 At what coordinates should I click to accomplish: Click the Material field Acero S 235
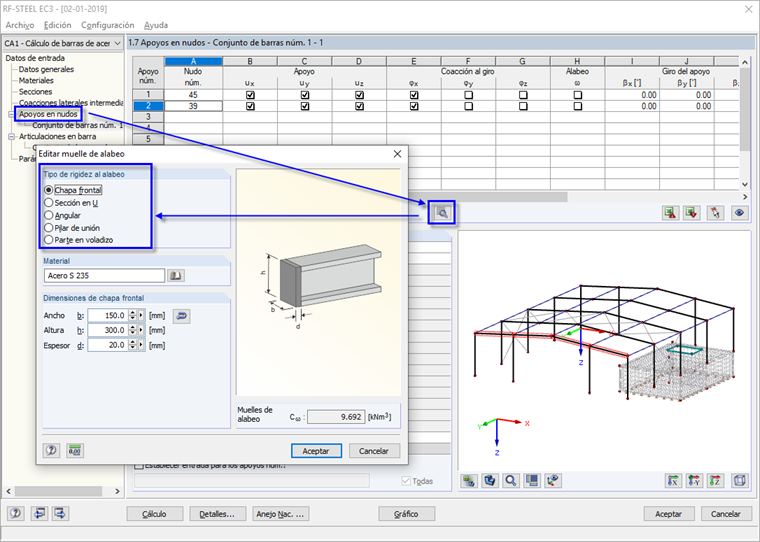click(104, 275)
